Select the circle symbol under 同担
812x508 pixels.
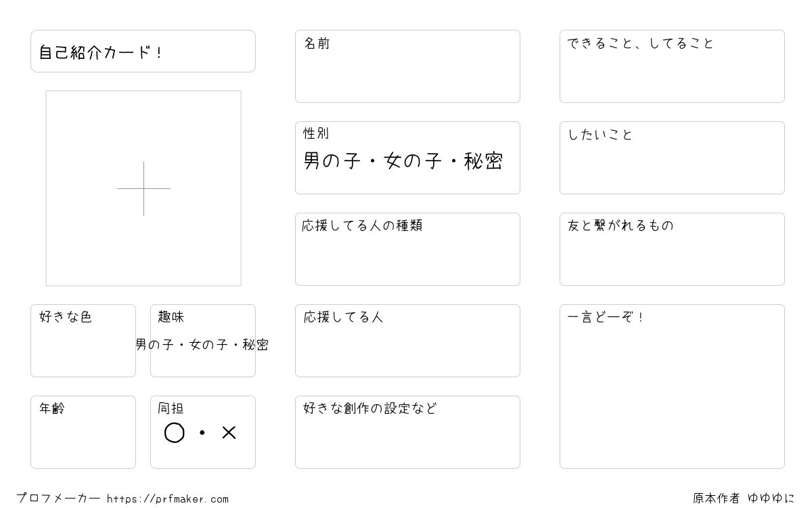[175, 433]
